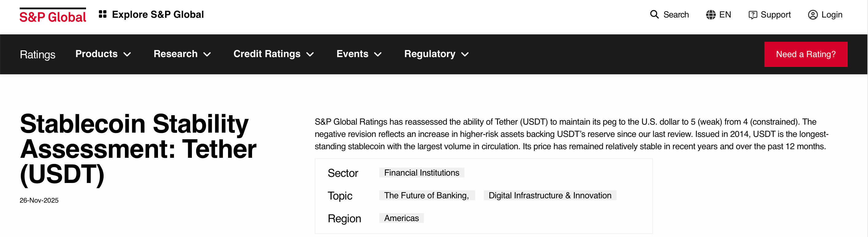Select The Future of Banking topic tag

pyautogui.click(x=426, y=196)
